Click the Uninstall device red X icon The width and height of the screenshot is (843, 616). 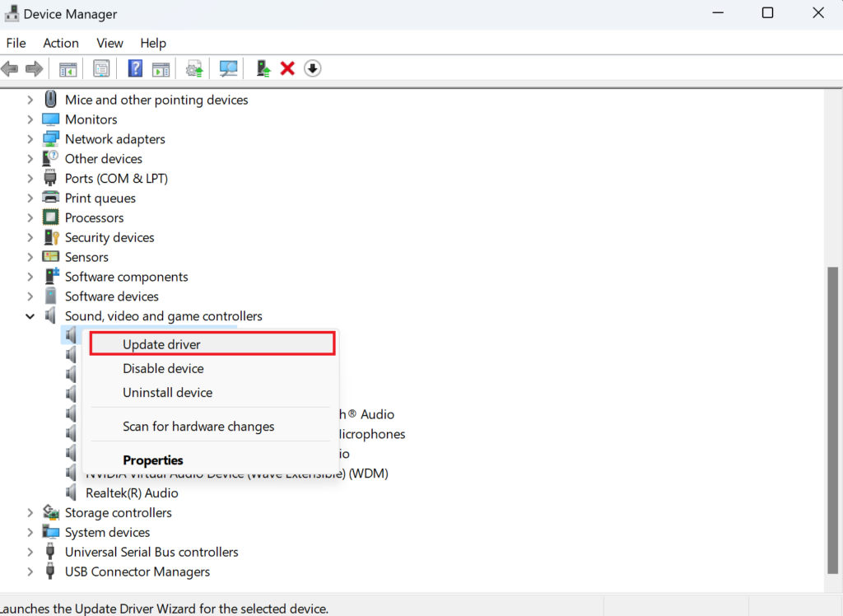click(x=287, y=68)
